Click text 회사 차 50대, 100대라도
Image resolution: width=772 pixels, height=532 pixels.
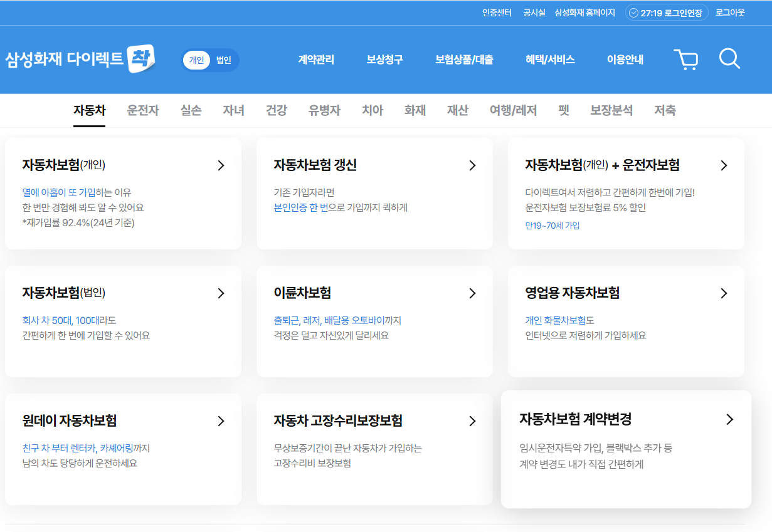69,320
